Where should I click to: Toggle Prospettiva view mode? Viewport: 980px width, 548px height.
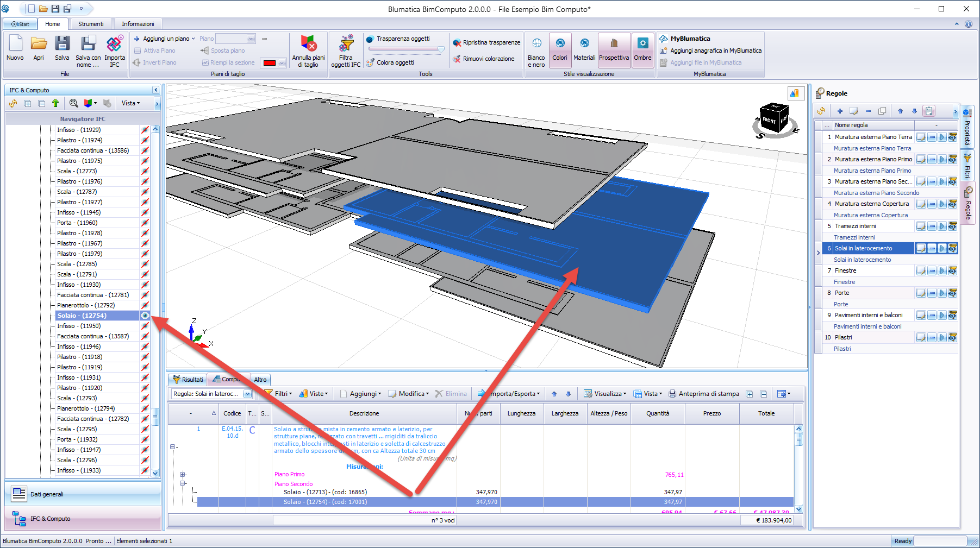click(x=614, y=50)
